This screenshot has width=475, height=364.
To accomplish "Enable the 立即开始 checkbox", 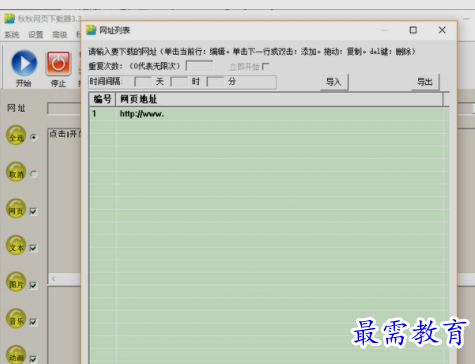I will 266,67.
